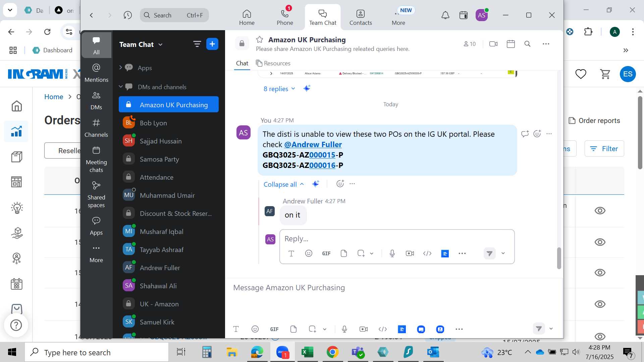
Task: Search within the channel using magnifier icon
Action: pos(527,44)
